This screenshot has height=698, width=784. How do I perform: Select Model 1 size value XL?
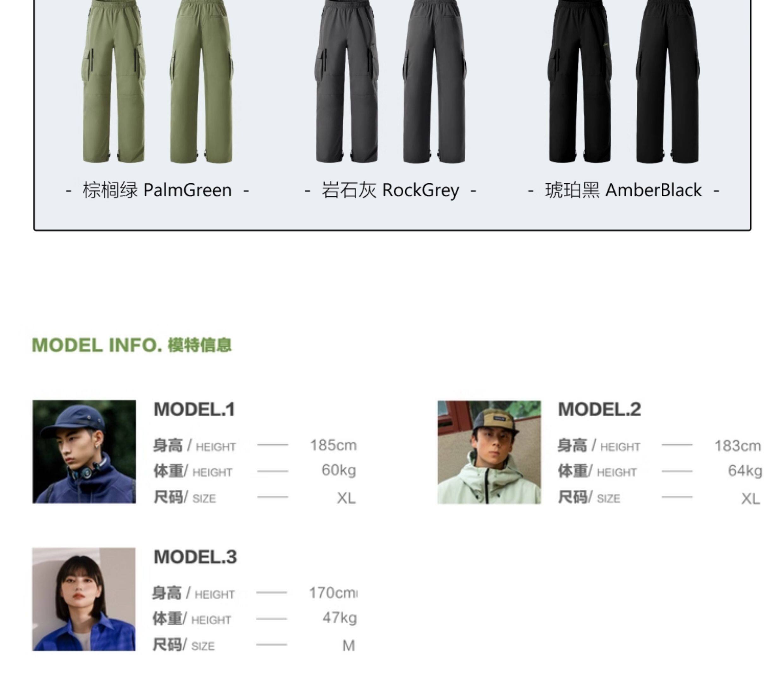point(346,498)
